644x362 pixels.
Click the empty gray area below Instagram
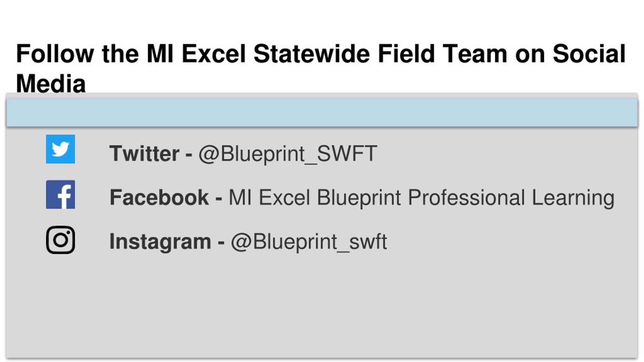pyautogui.click(x=322, y=307)
